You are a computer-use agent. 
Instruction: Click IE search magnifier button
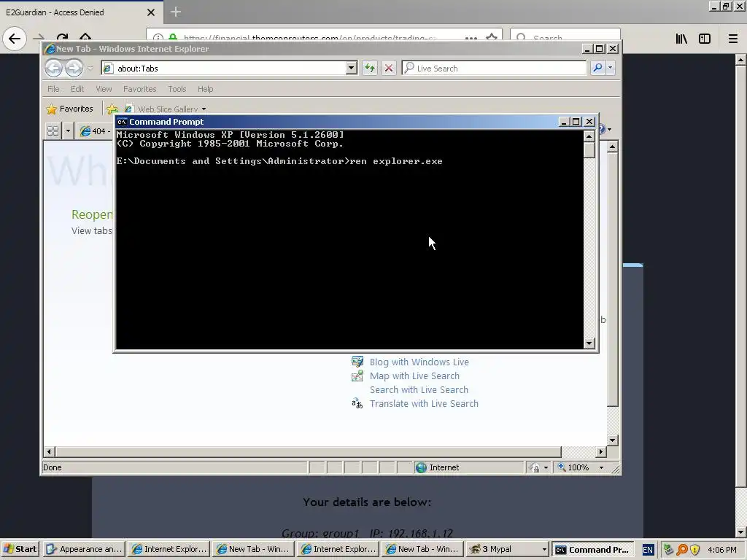(597, 68)
